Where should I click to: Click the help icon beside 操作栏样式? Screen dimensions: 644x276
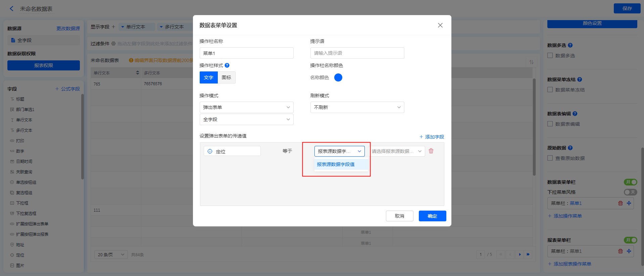click(227, 65)
